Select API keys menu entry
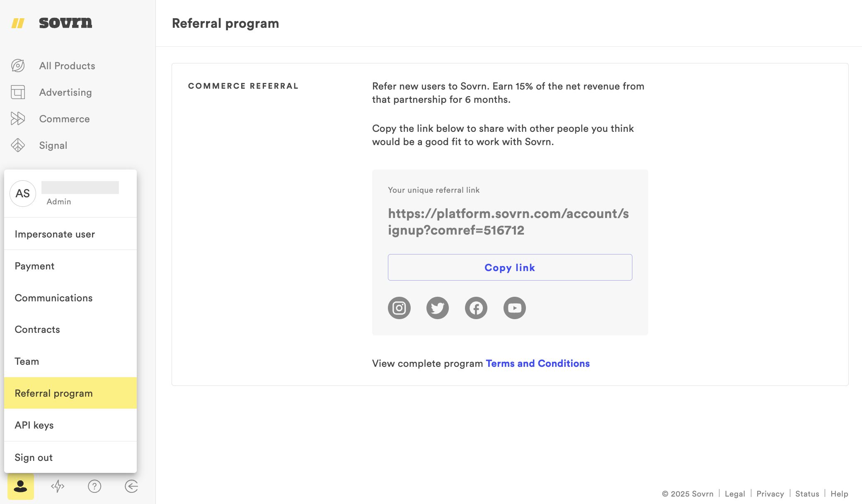Viewport: 862px width, 504px height. pos(34,425)
